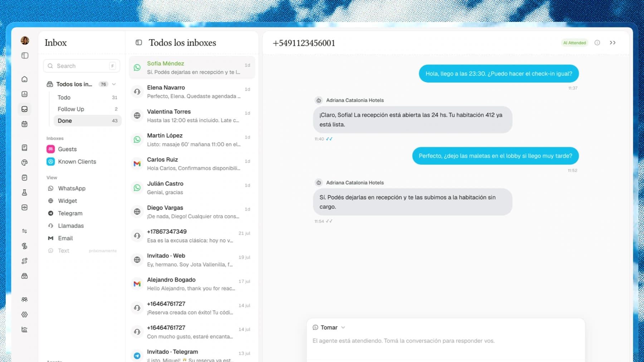Select the Done filter

click(88, 121)
